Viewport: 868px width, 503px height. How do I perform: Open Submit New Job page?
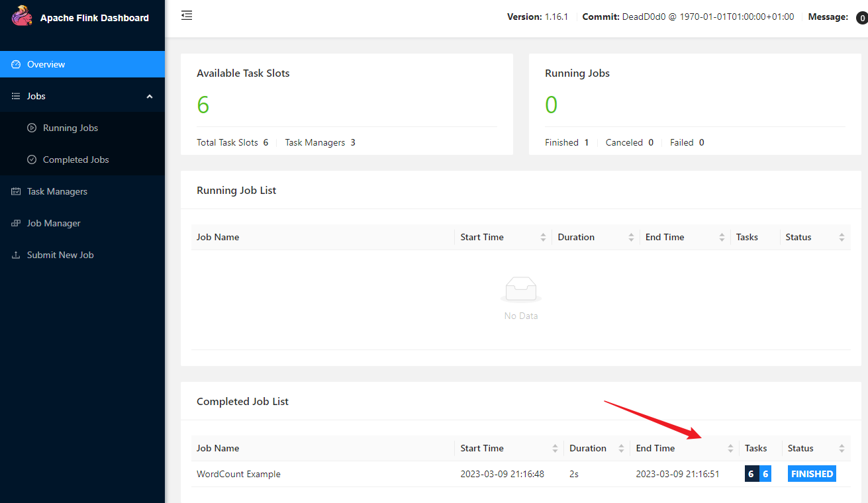click(x=82, y=255)
